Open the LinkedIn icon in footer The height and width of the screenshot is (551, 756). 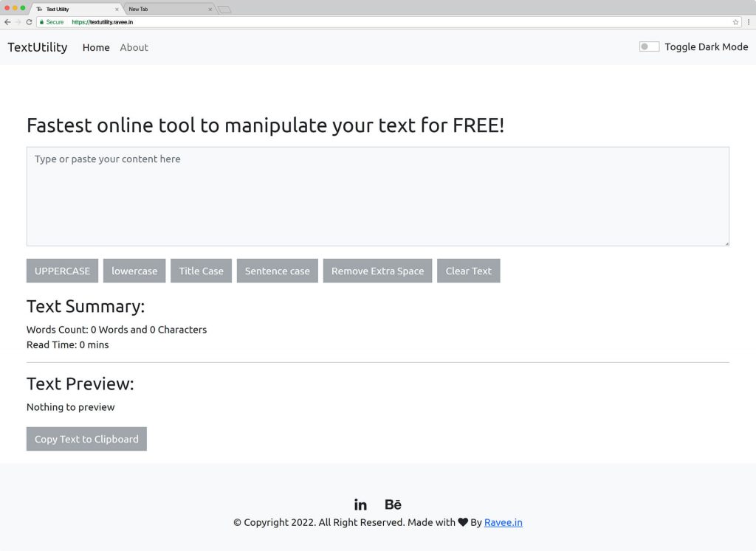pyautogui.click(x=360, y=505)
